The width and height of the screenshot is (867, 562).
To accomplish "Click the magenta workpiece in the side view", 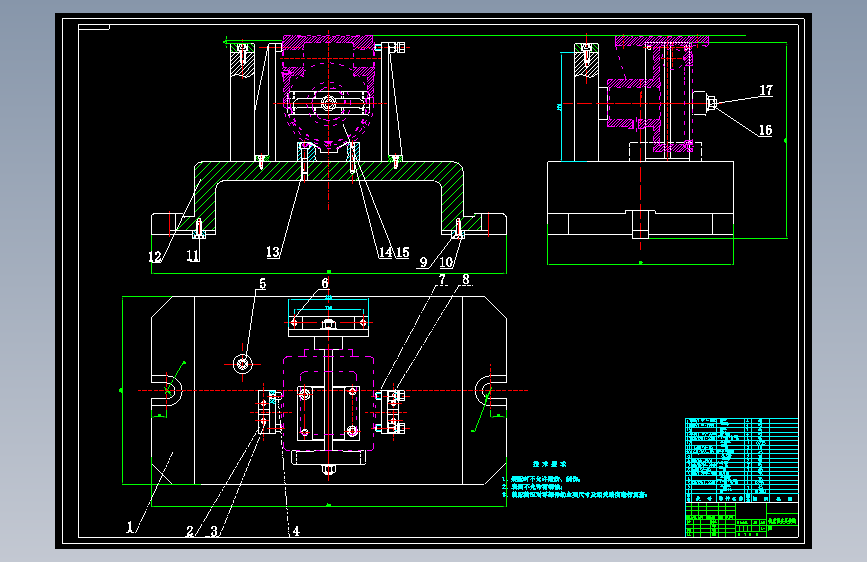I will click(658, 94).
